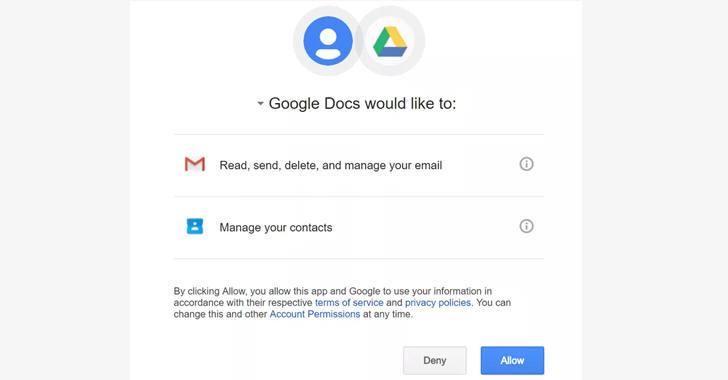This screenshot has height=380, width=728.
Task: Click the red Gmail envelope icon
Action: [x=195, y=164]
